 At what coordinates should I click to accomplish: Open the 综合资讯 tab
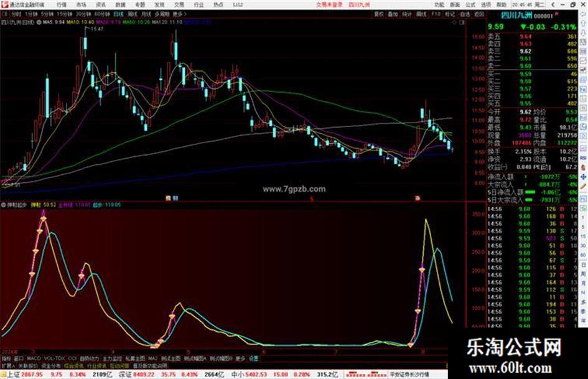click(74, 366)
